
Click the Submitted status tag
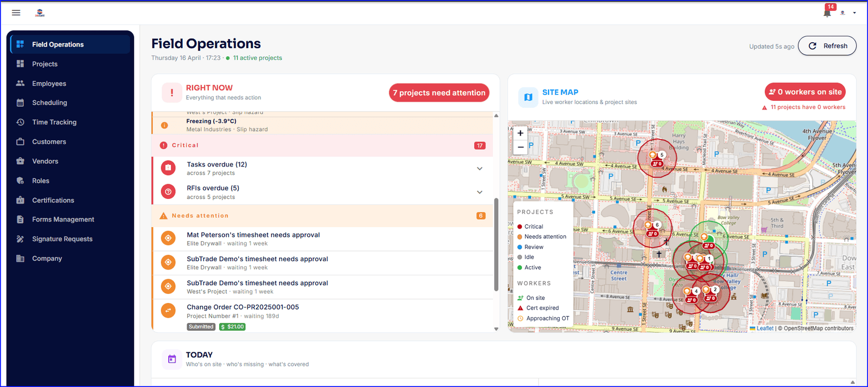(x=201, y=327)
